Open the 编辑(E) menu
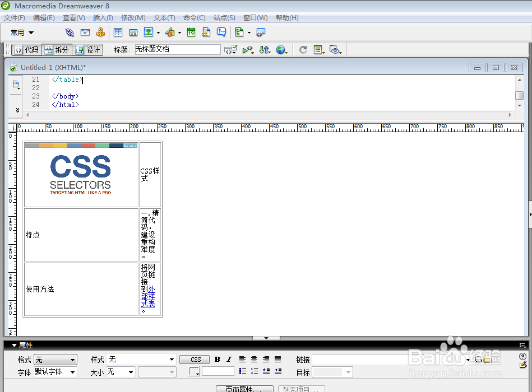The width and height of the screenshot is (532, 392). [44, 18]
